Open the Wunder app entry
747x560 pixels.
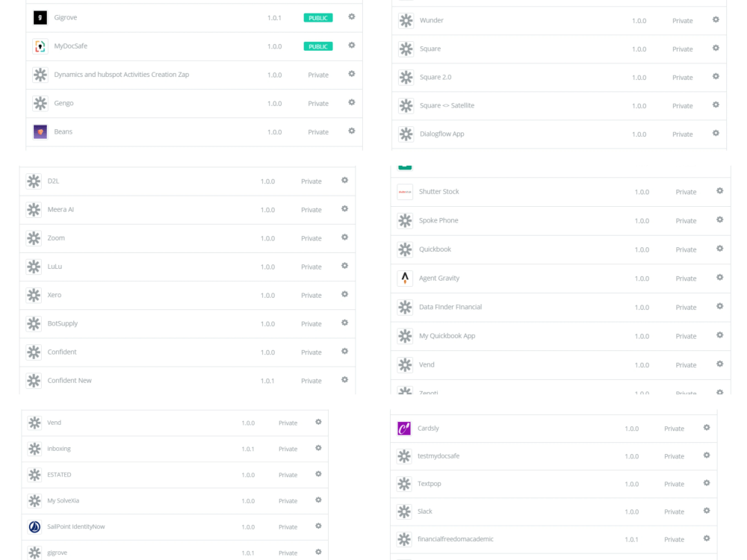tap(432, 20)
